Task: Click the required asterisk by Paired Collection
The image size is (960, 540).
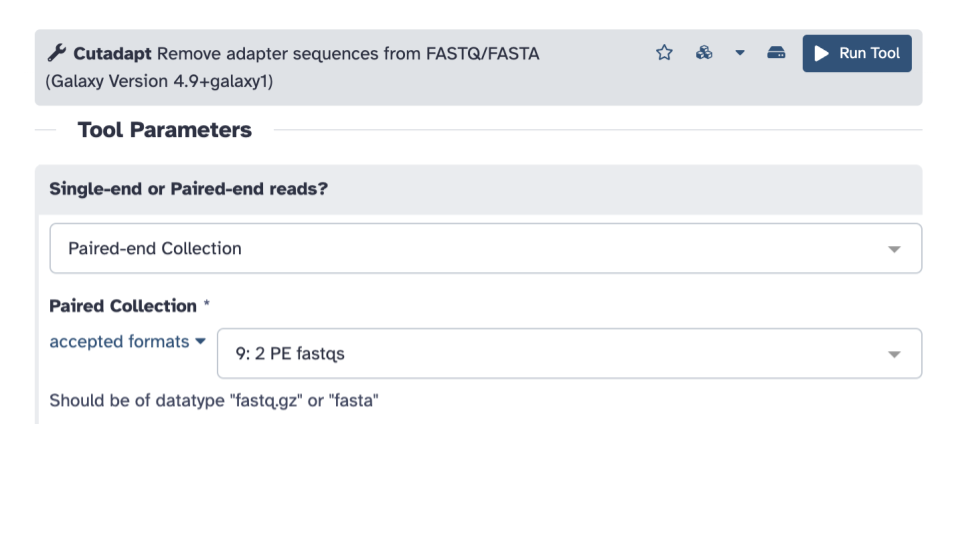Action: pyautogui.click(x=207, y=304)
